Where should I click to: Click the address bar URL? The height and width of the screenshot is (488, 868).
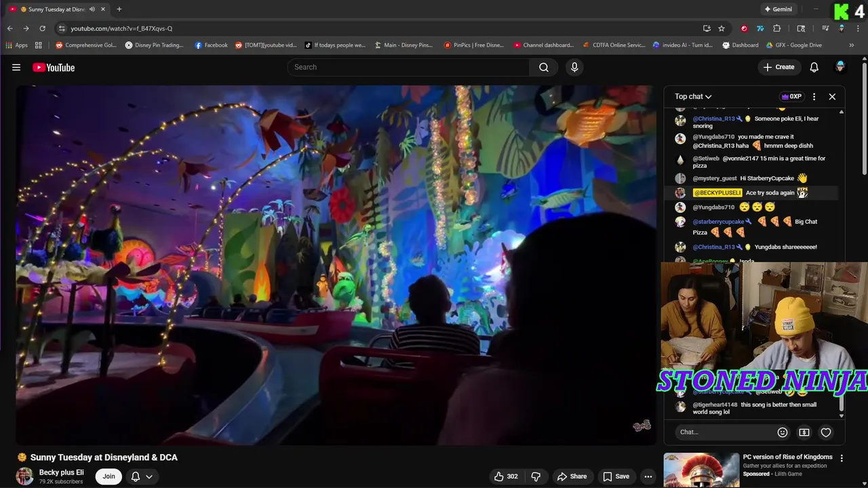pos(121,28)
